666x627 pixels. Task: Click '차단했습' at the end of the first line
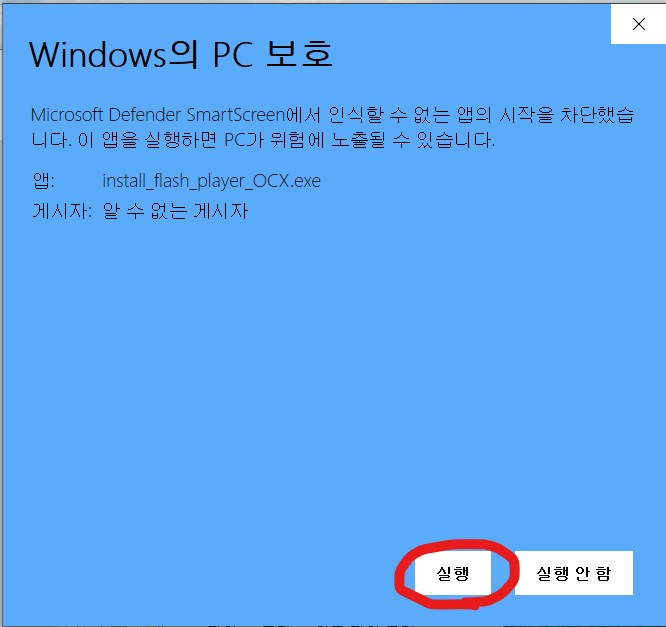597,115
